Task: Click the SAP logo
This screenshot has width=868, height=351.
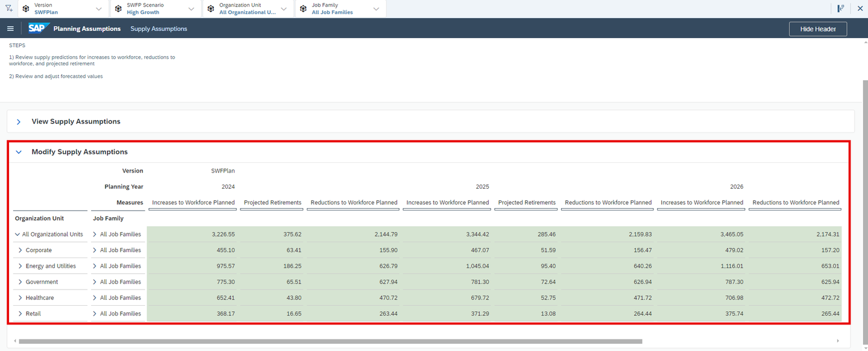Action: pyautogui.click(x=39, y=28)
